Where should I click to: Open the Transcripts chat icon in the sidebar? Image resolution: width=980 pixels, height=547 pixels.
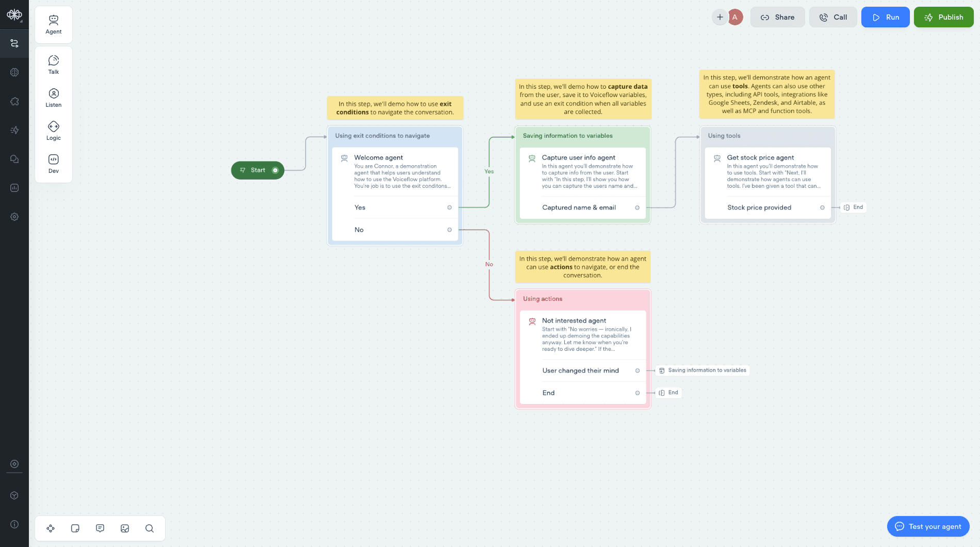[x=14, y=159]
